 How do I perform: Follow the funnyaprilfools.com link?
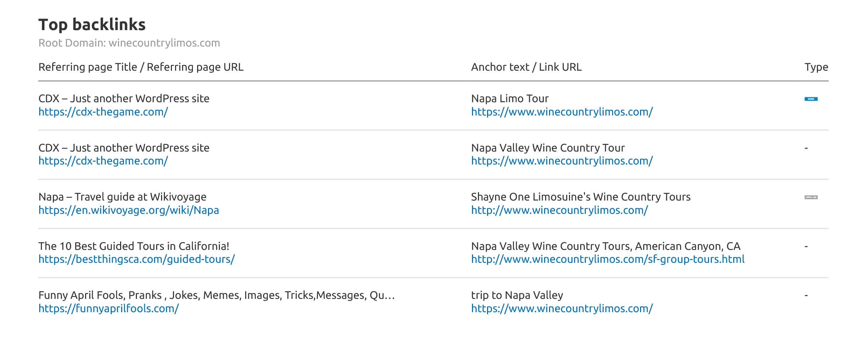[109, 309]
